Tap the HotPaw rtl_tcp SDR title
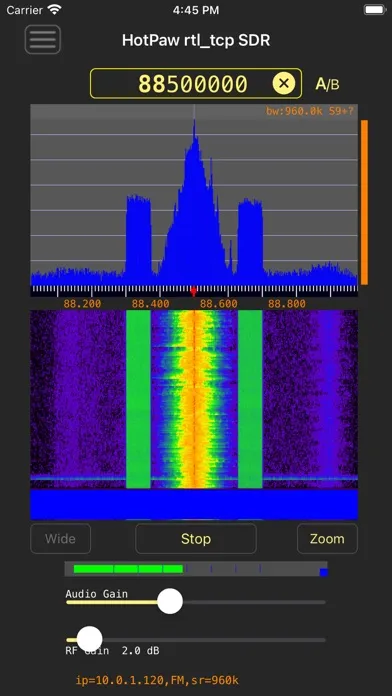392x696 pixels. pos(196,40)
